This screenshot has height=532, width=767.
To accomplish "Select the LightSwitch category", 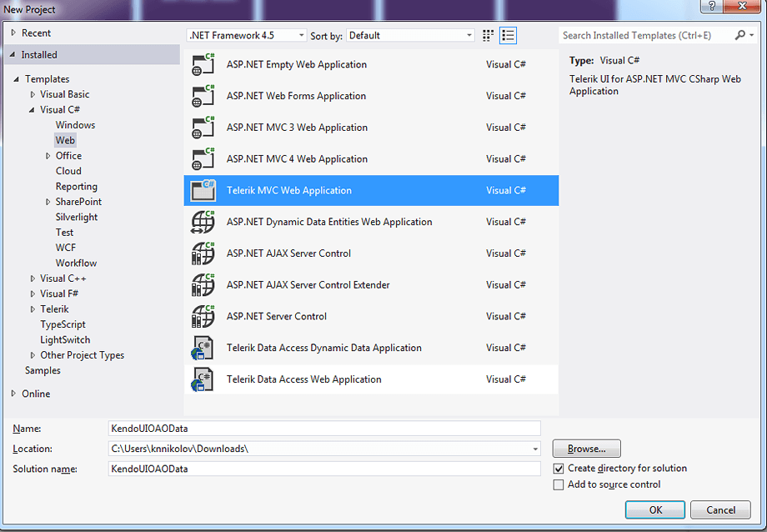I will click(65, 339).
